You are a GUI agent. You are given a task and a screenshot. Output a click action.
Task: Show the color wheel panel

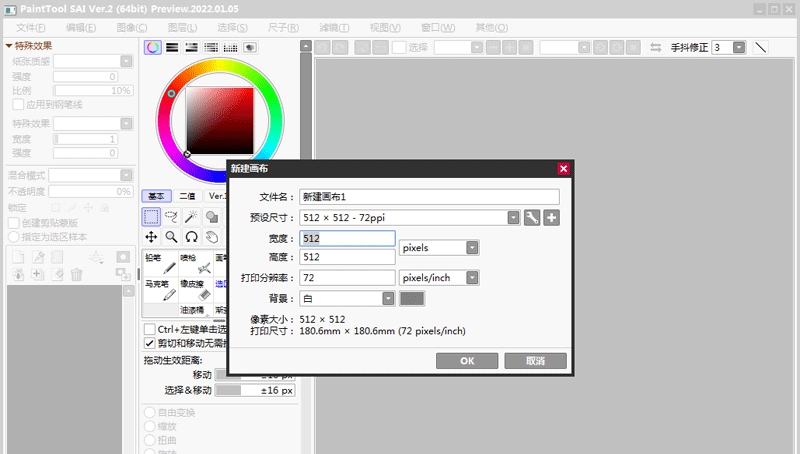pos(153,47)
